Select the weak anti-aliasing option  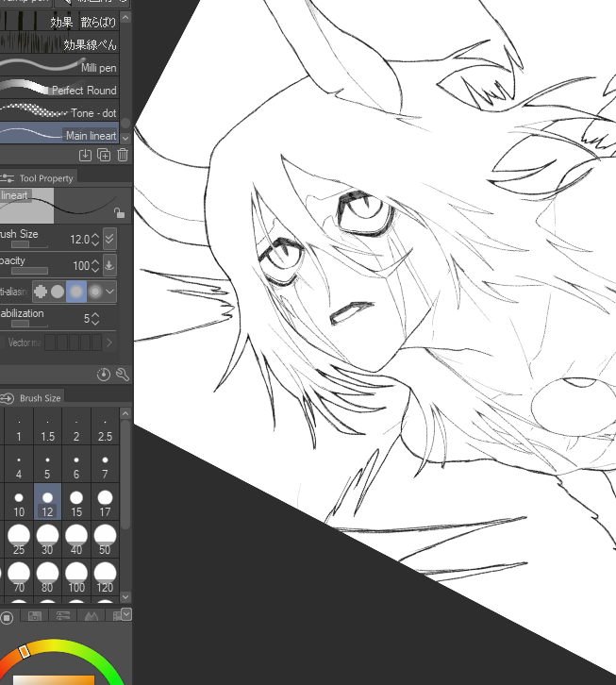pos(58,292)
